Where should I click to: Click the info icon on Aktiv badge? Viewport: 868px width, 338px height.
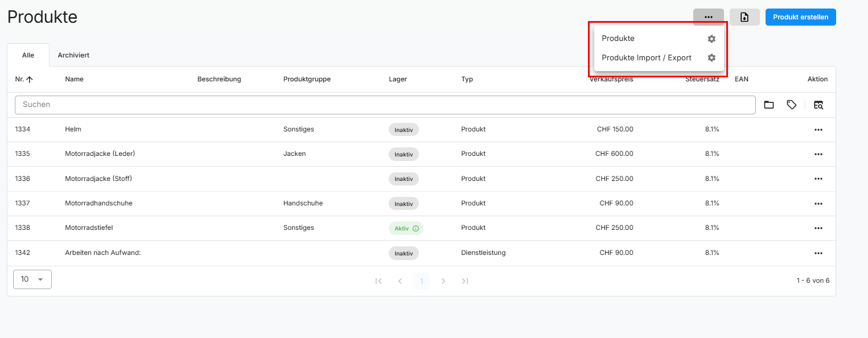point(416,228)
